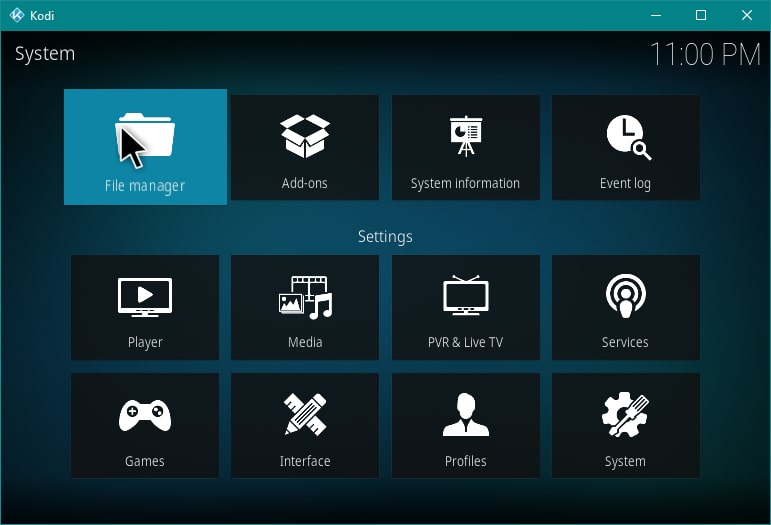Open Interface ruler and pencil icon

(x=305, y=414)
